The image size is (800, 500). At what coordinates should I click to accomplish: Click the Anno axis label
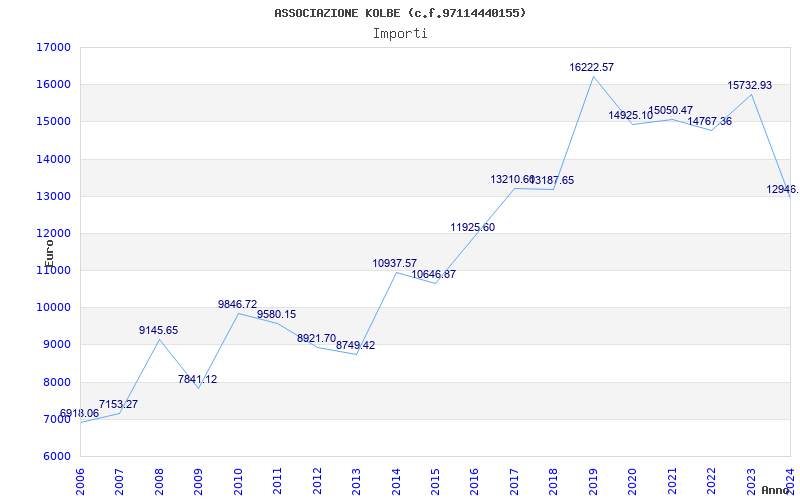[775, 490]
